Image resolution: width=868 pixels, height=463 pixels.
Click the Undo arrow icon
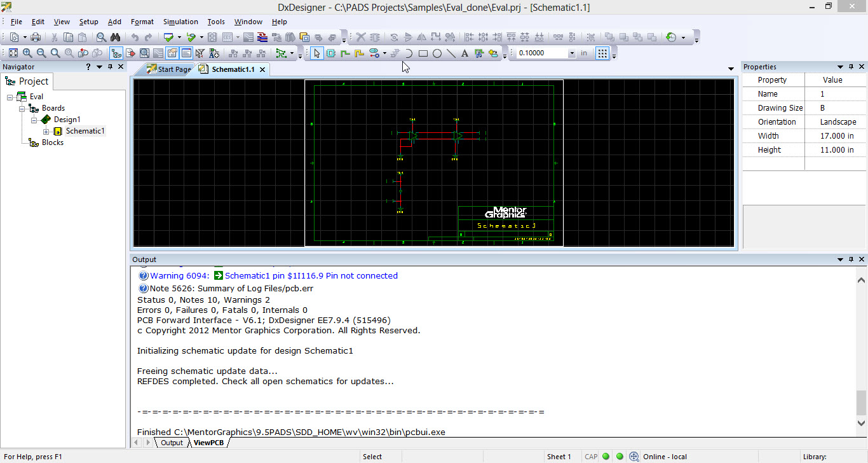coord(134,38)
